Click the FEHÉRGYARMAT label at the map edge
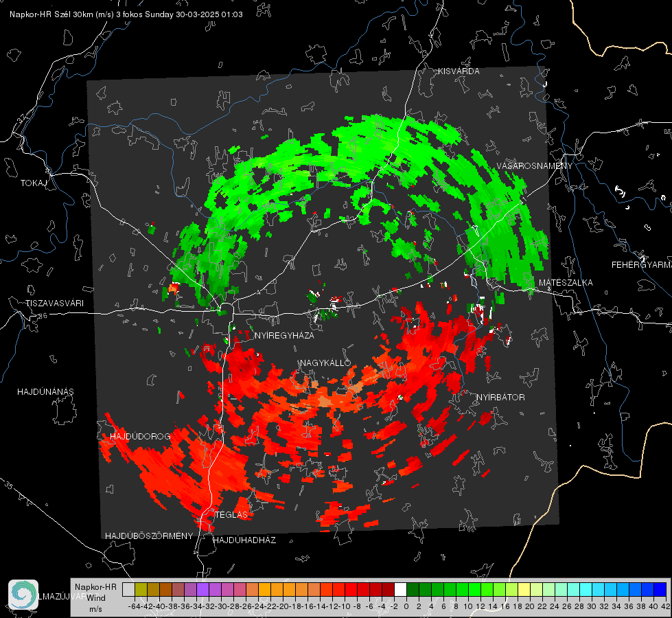This screenshot has height=618, width=672. tap(641, 265)
